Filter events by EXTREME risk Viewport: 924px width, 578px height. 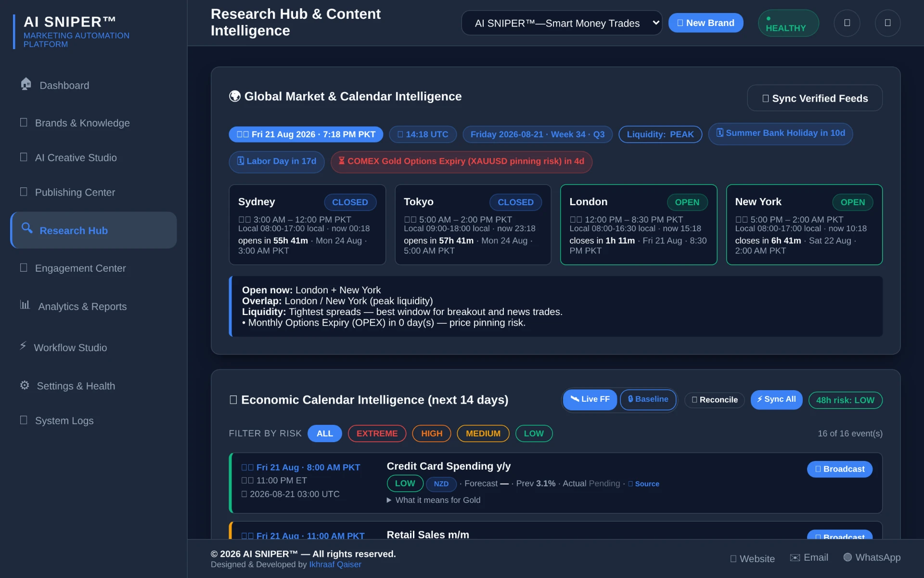click(x=377, y=433)
